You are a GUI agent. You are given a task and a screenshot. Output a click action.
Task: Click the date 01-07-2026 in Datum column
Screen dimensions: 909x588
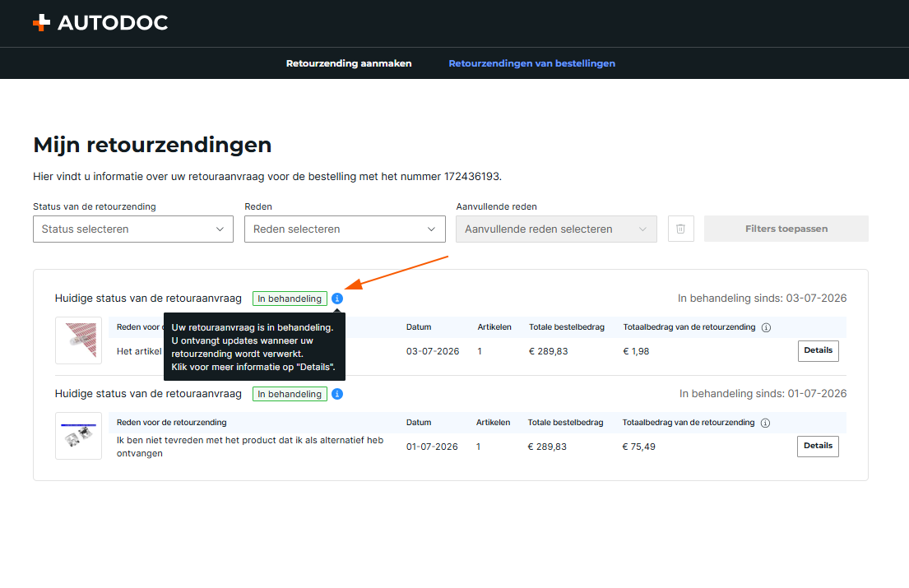click(432, 447)
